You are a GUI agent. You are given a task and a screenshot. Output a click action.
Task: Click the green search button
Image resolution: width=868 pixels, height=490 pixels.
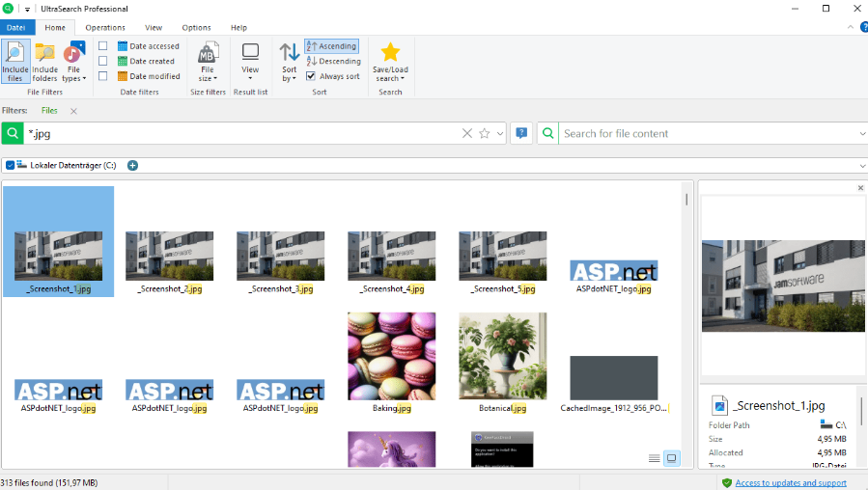pyautogui.click(x=13, y=133)
